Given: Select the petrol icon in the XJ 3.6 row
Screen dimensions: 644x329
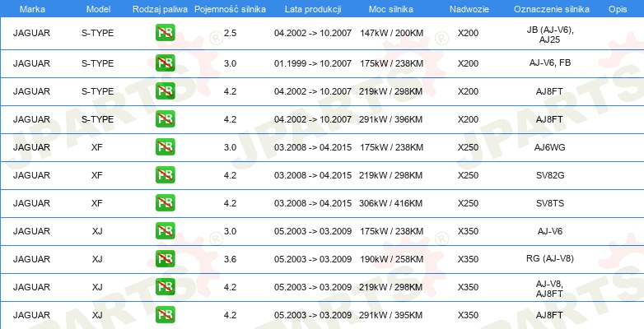Looking at the screenshot, I should [x=165, y=258].
